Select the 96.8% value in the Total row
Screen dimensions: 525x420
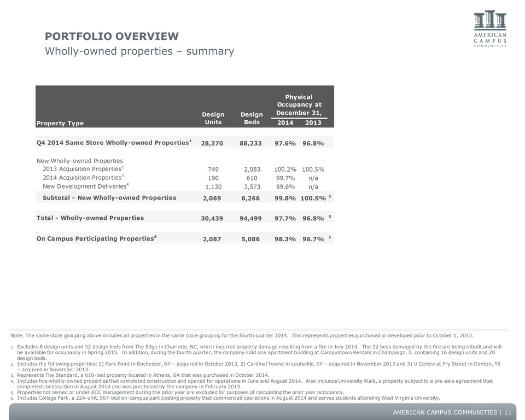(313, 218)
